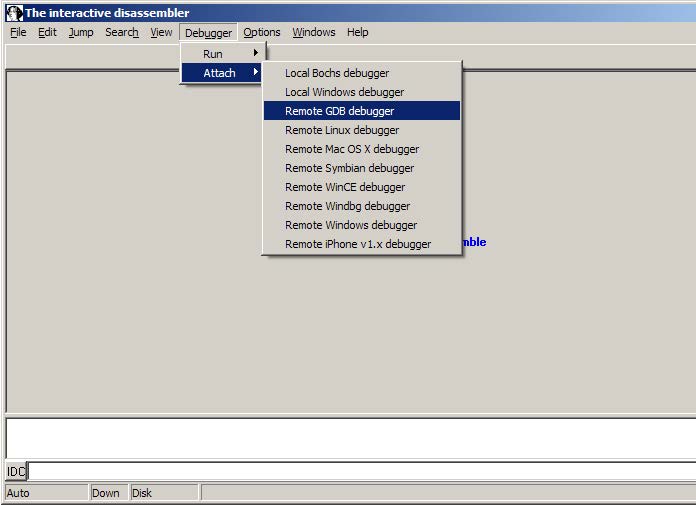Select Remote iPhone v1.x debugger
The image size is (696, 505).
coord(358,244)
